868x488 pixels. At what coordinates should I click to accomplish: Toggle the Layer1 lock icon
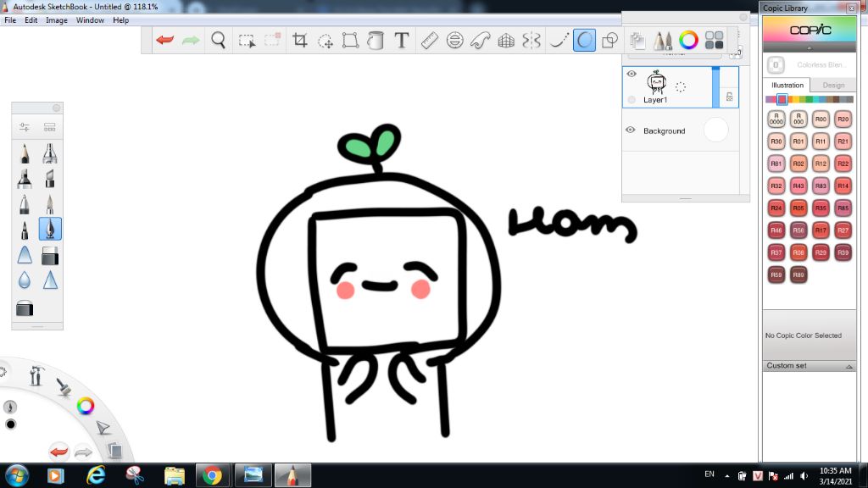730,97
